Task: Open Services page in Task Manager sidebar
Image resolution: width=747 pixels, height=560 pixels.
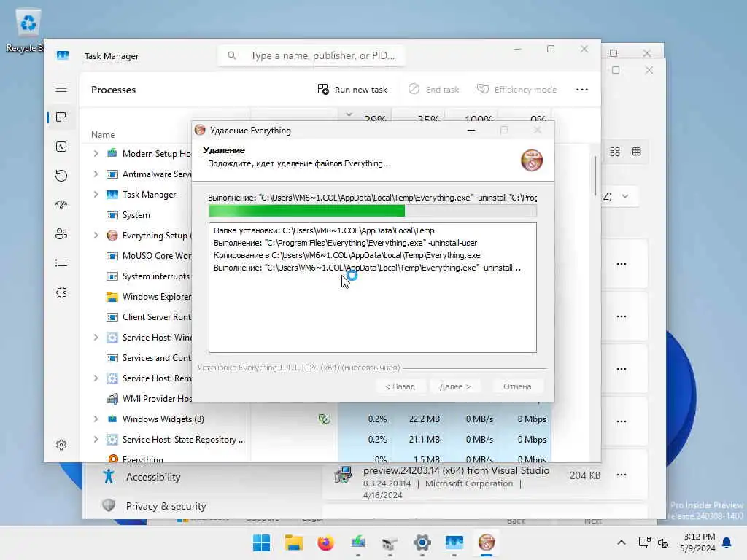Action: tap(61, 292)
